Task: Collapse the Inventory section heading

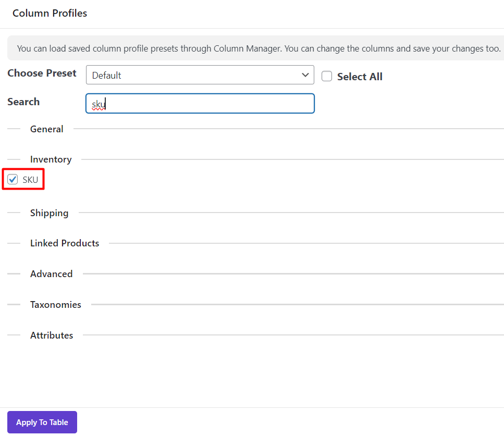Action: pos(51,159)
